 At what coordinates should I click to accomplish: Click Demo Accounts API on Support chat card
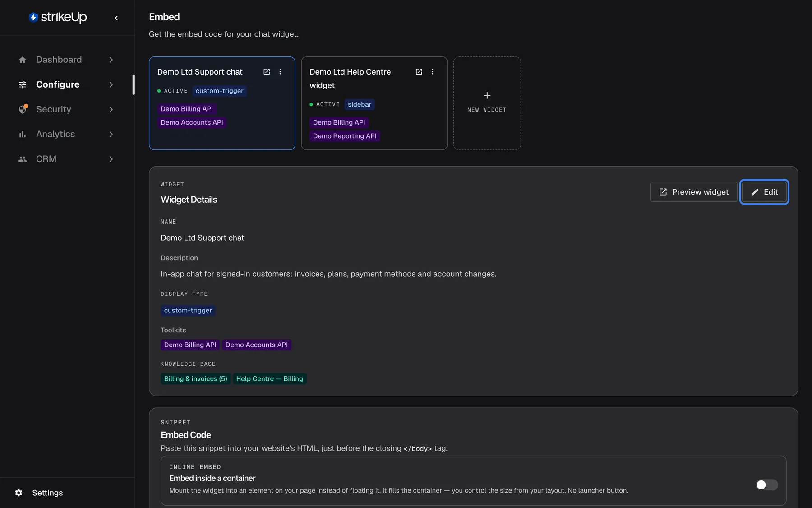pyautogui.click(x=192, y=122)
